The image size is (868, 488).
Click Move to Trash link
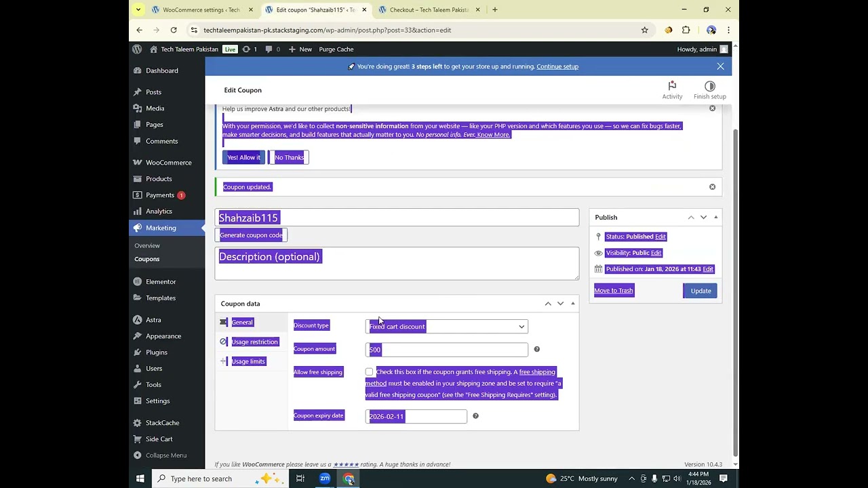coord(614,291)
